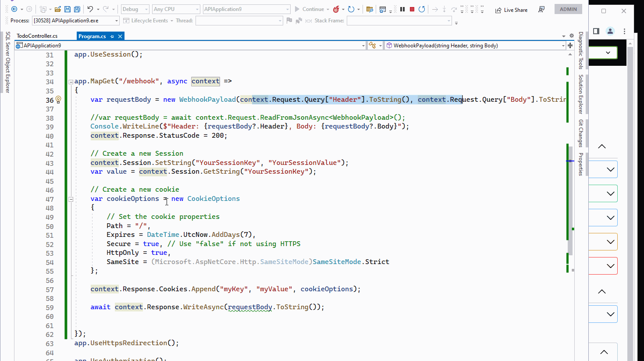Collapse the MapGet lambda outline on line 34
The image size is (644, 361).
click(x=71, y=81)
